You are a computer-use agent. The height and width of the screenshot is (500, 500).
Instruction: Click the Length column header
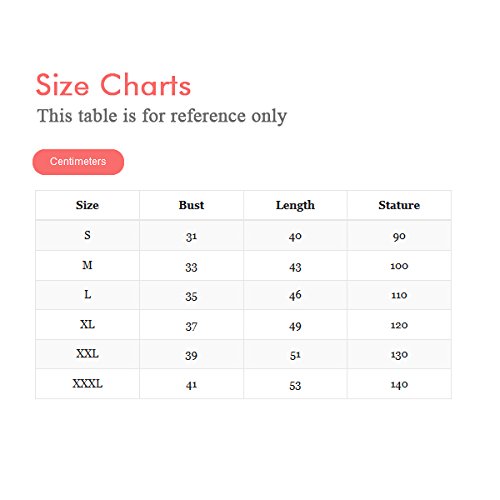[295, 206]
